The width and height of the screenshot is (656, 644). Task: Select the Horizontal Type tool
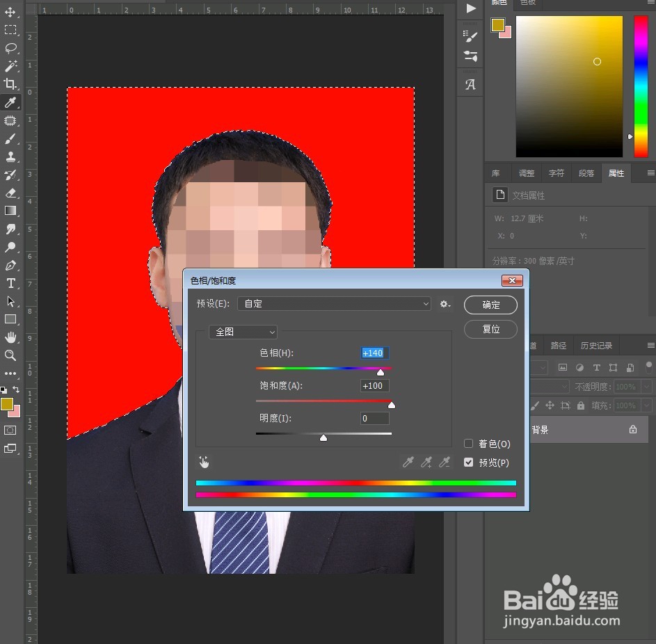[10, 283]
